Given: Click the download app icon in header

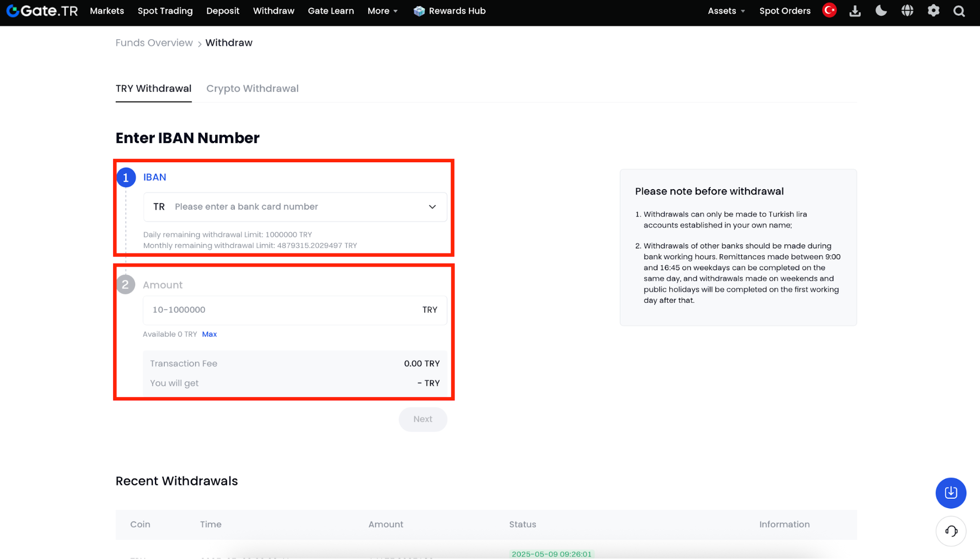Looking at the screenshot, I should (x=855, y=11).
